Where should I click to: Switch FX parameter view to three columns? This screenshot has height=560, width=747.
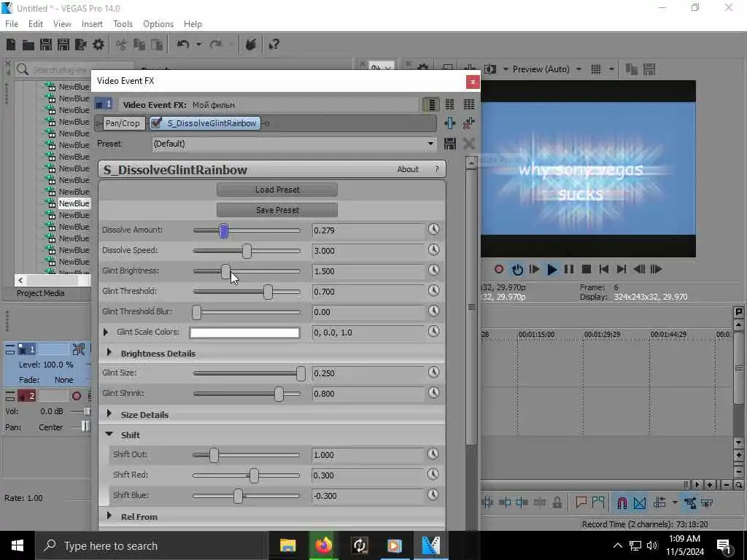click(469, 104)
